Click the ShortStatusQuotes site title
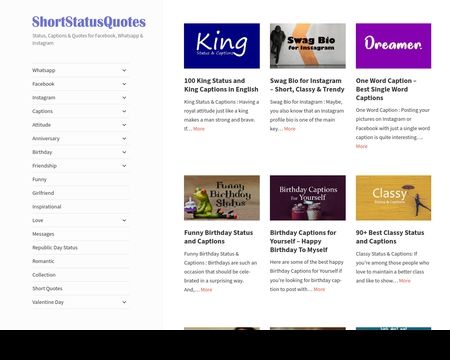The width and height of the screenshot is (450, 360). pos(89,22)
